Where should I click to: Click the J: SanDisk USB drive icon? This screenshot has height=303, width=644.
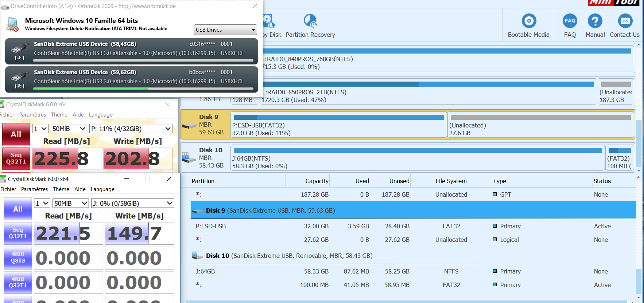(20, 48)
